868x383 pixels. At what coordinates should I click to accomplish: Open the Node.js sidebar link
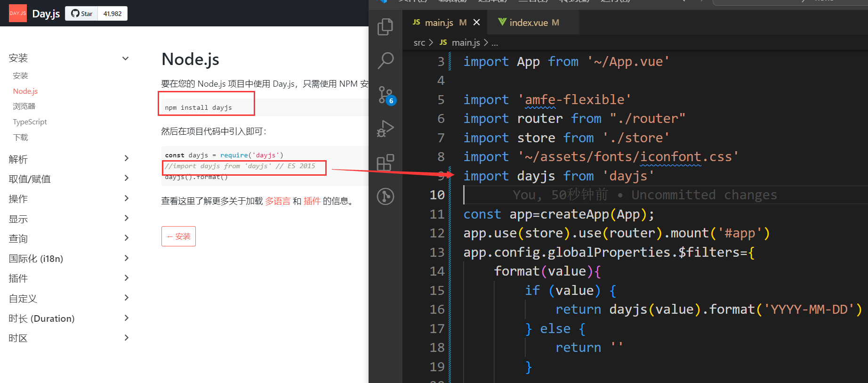[25, 91]
